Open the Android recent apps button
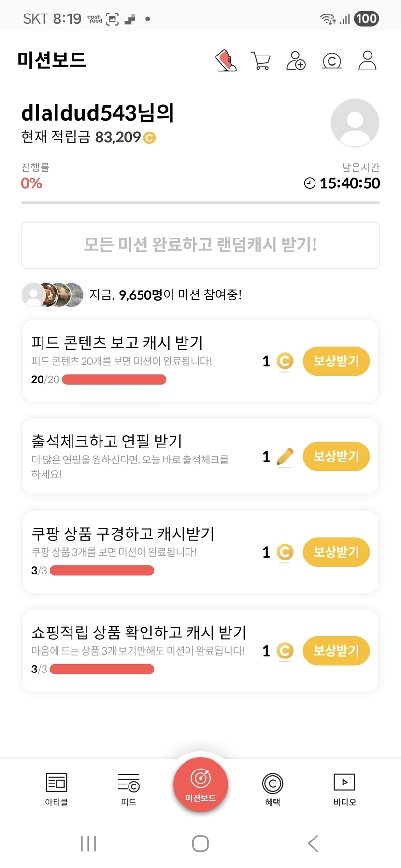Image resolution: width=401 pixels, height=868 pixels. click(88, 843)
